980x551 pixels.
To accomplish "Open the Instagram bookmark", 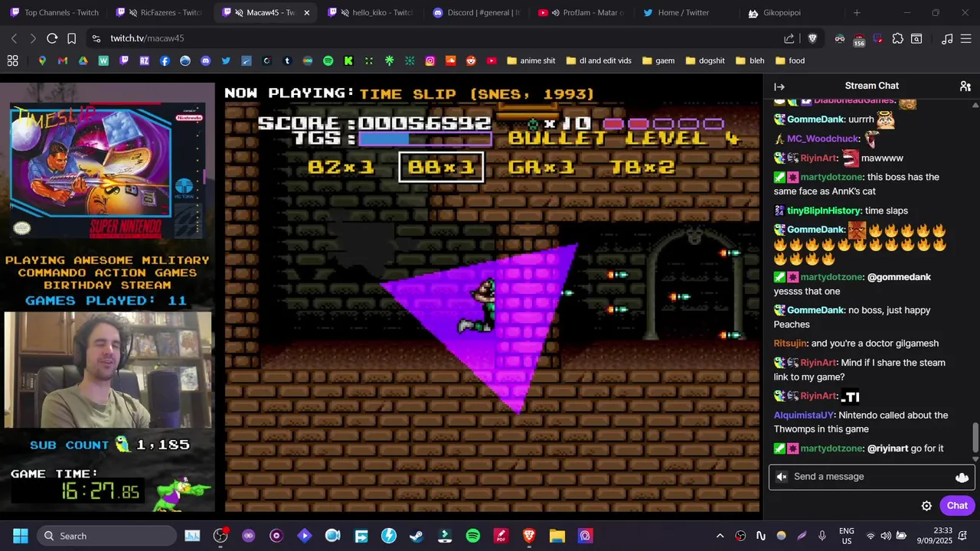I will pyautogui.click(x=430, y=60).
